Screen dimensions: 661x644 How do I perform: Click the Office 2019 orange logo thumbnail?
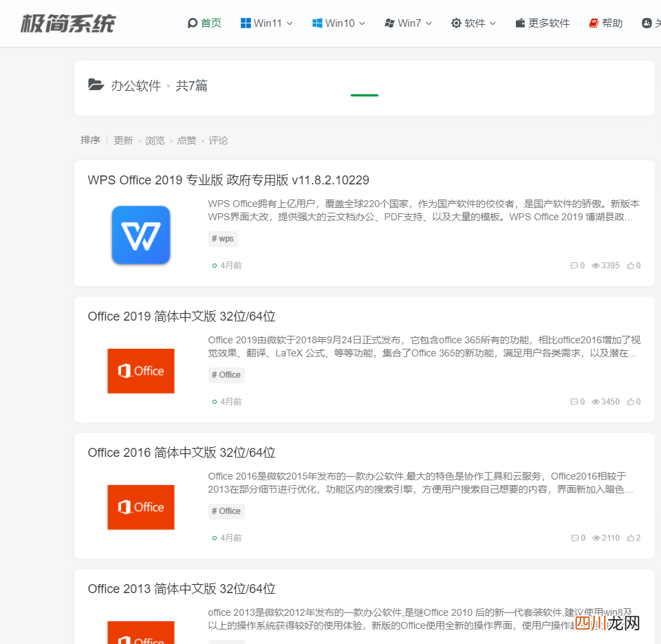pos(141,371)
